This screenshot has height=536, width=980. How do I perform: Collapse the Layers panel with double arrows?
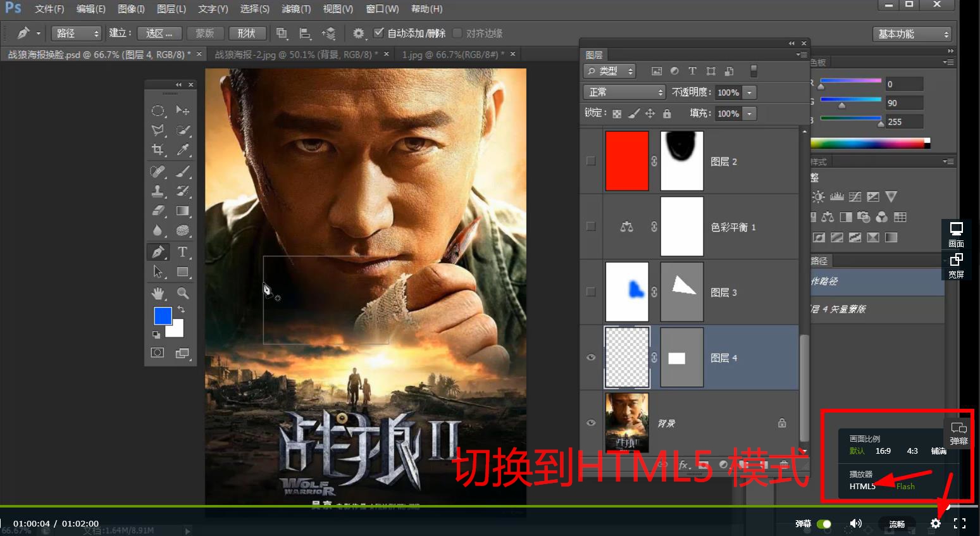click(791, 43)
